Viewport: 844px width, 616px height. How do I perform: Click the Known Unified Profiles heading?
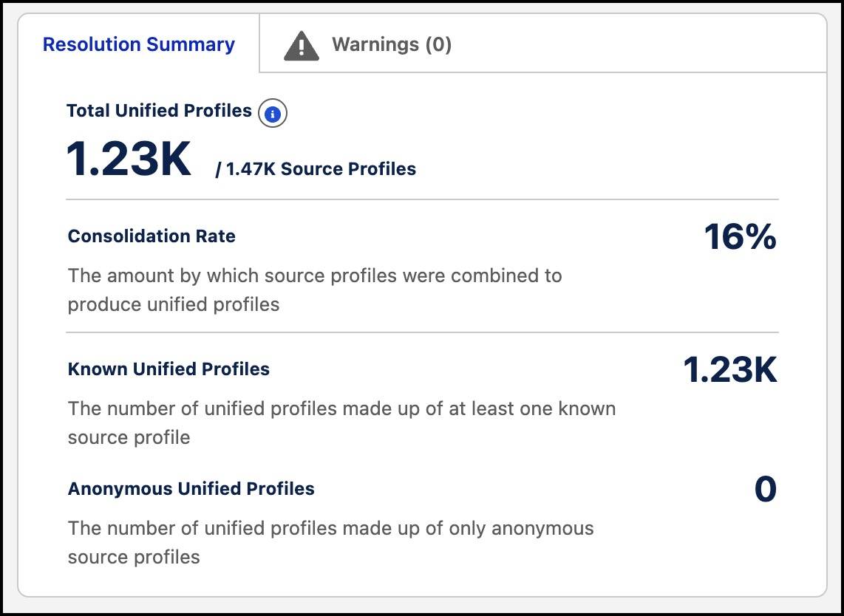pos(169,369)
